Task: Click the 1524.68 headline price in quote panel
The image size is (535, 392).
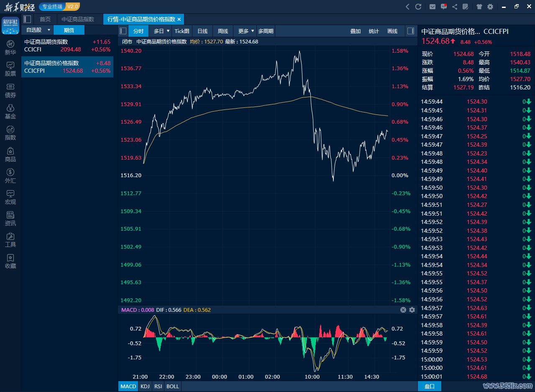Action: point(435,41)
